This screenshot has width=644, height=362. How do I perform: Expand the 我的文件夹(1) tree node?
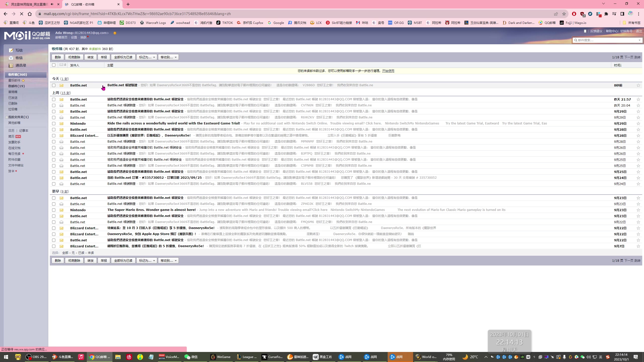pos(7,117)
